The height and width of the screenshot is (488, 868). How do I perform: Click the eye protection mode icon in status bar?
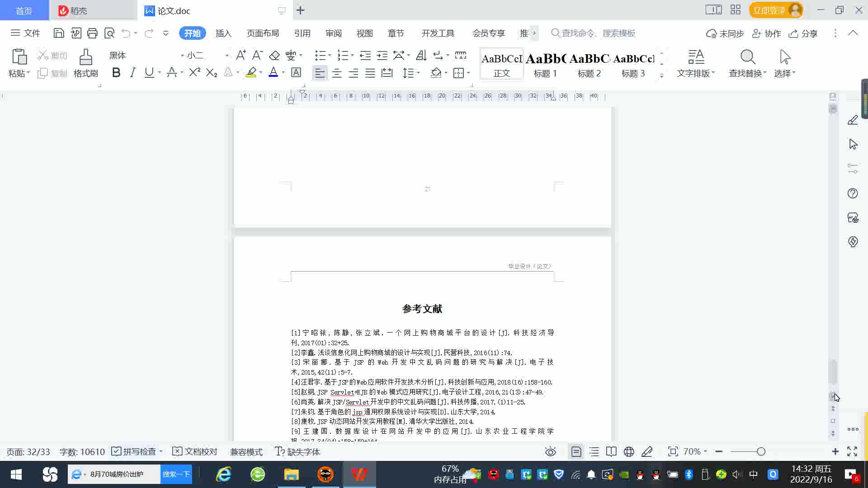pyautogui.click(x=550, y=452)
